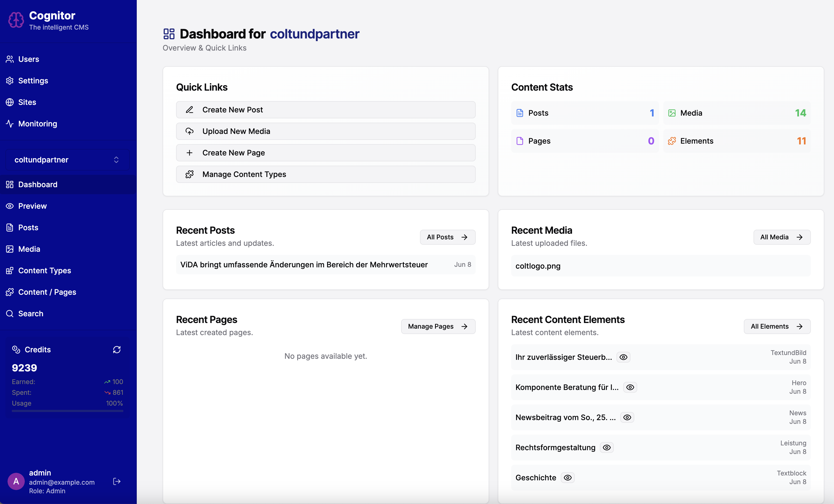This screenshot has height=504, width=834.
Task: Open the Search icon in the sidebar
Action: tap(10, 313)
